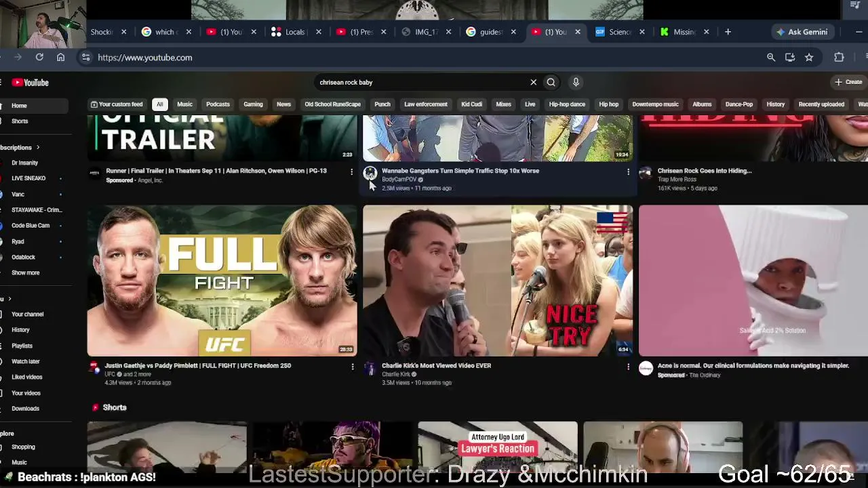Open Ask Gemini in the browser
Screen dimensions: 868x488
802,32
